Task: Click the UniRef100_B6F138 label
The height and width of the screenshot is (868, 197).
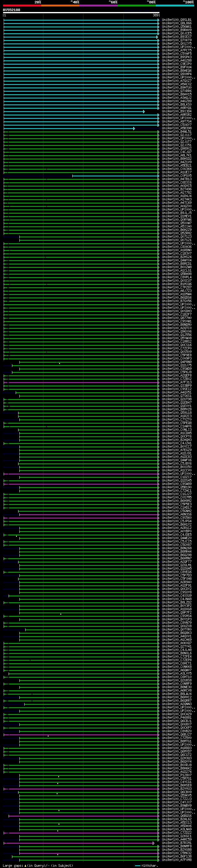Action: coord(177,856)
